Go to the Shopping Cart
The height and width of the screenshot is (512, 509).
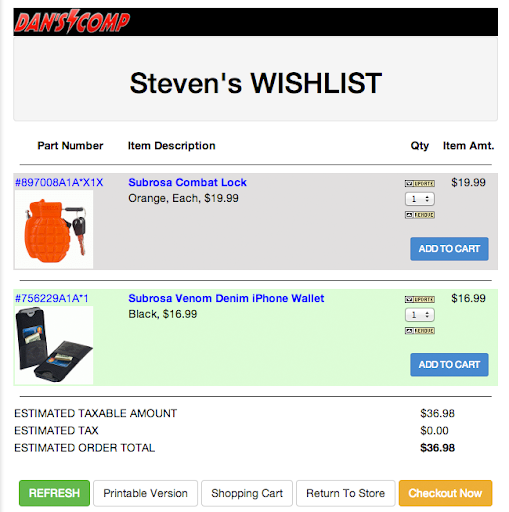(x=247, y=493)
